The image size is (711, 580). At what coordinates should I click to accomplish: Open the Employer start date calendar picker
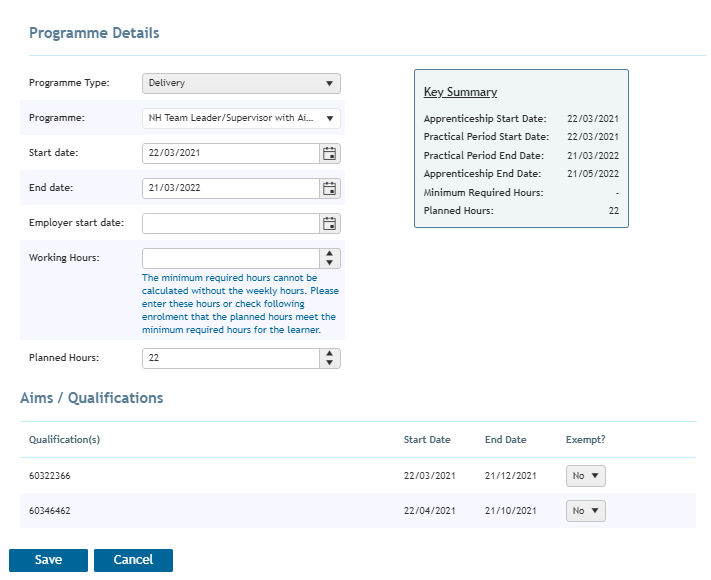pos(330,224)
